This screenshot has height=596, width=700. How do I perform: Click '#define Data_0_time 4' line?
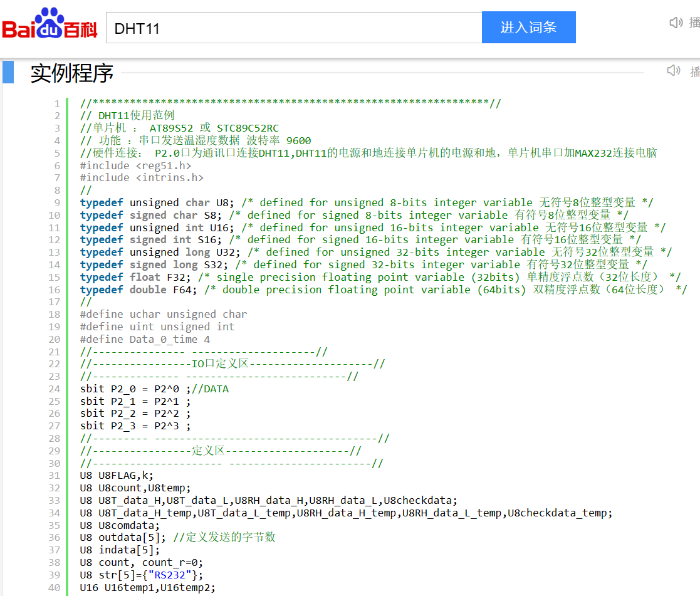[145, 339]
